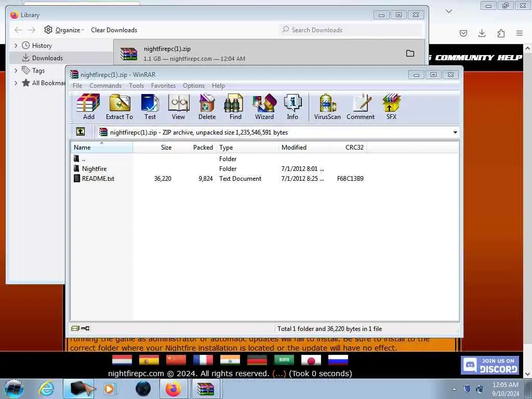Sort by the Packed column header
Image resolution: width=532 pixels, height=399 pixels.
pos(195,147)
